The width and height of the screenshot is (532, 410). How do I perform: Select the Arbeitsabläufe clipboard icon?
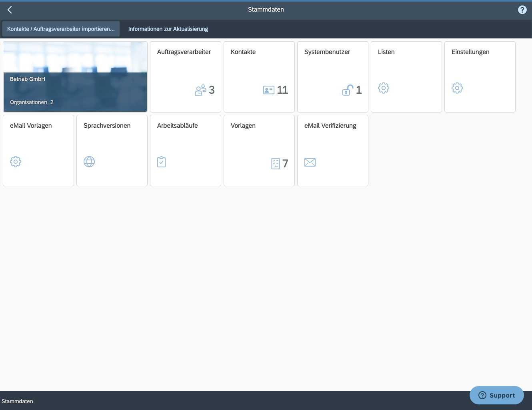(161, 162)
